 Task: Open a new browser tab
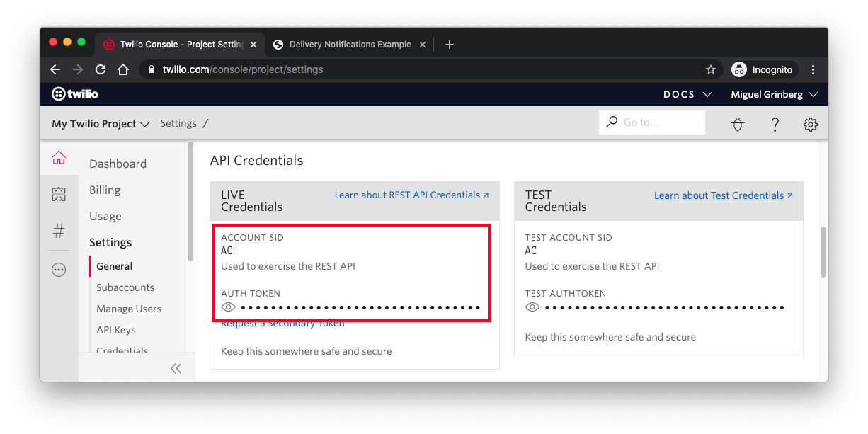[x=449, y=45]
